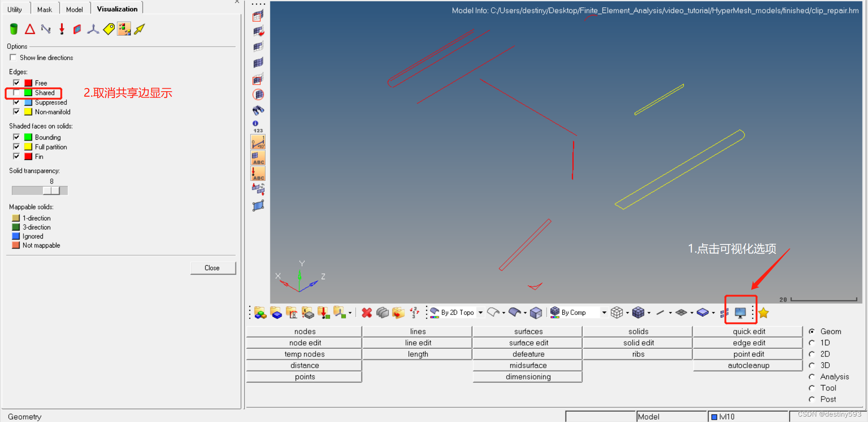
Task: Click the binoculars find icon
Action: pyautogui.click(x=258, y=110)
